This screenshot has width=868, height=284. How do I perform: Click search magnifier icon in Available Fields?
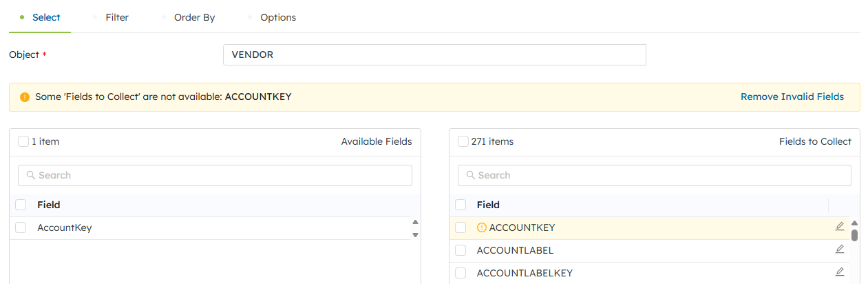pos(30,175)
